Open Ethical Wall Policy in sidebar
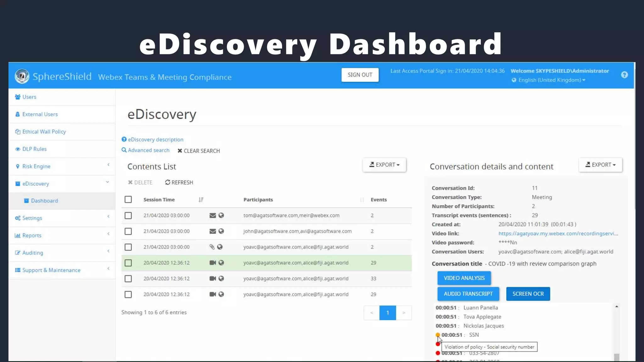Screen dimensions: 644x362 pos(62,132)
